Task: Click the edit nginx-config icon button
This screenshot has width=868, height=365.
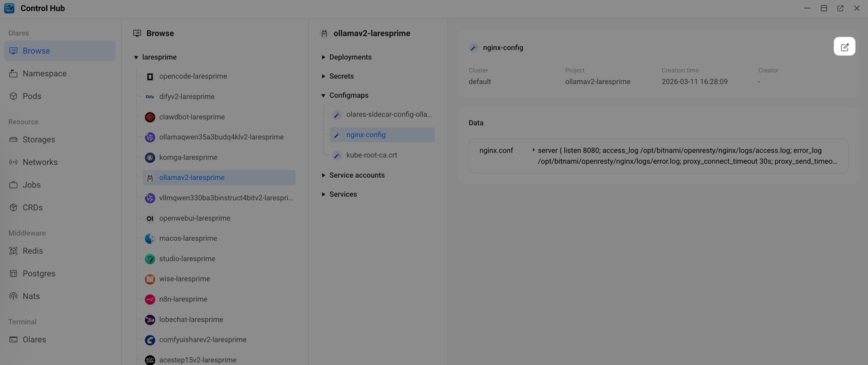Action: [x=844, y=47]
